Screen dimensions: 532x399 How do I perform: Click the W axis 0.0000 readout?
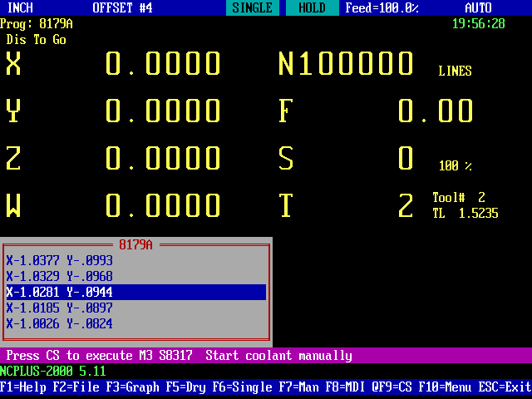point(163,205)
